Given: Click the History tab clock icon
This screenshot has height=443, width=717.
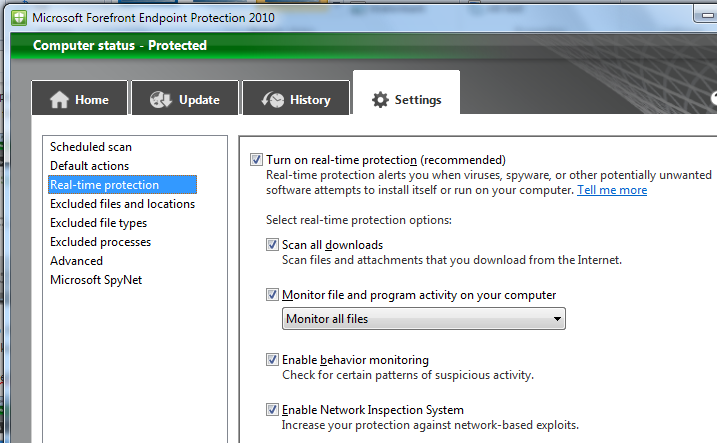Looking at the screenshot, I should [x=272, y=100].
